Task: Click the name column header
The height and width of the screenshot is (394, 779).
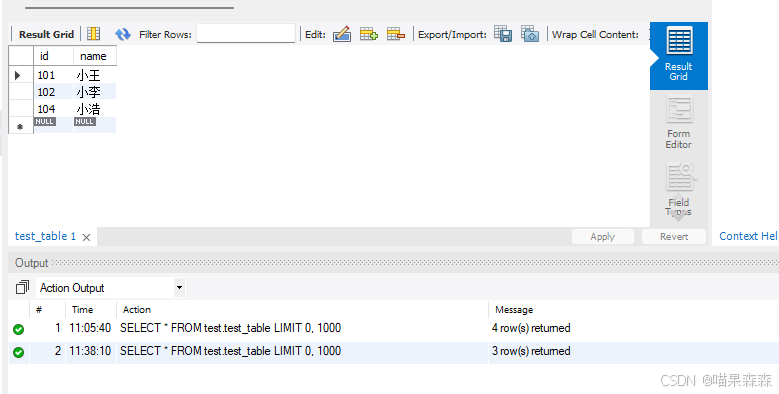Action: click(x=95, y=56)
